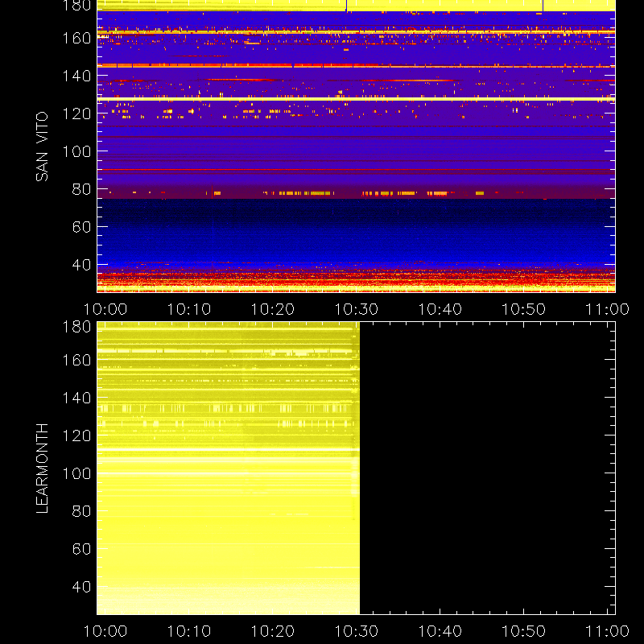The image size is (644, 644).
Task: Click 10:00 time label under San Vito plot
Action: 105,309
